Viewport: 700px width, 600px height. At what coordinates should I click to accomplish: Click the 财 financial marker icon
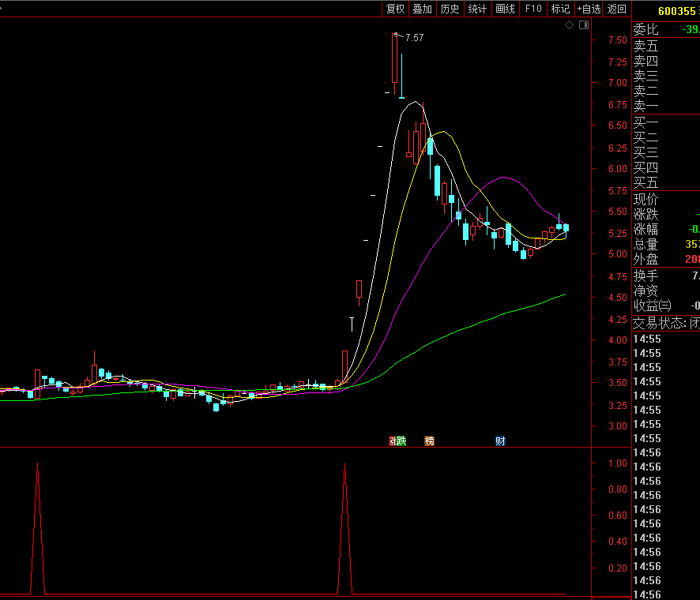(x=500, y=441)
